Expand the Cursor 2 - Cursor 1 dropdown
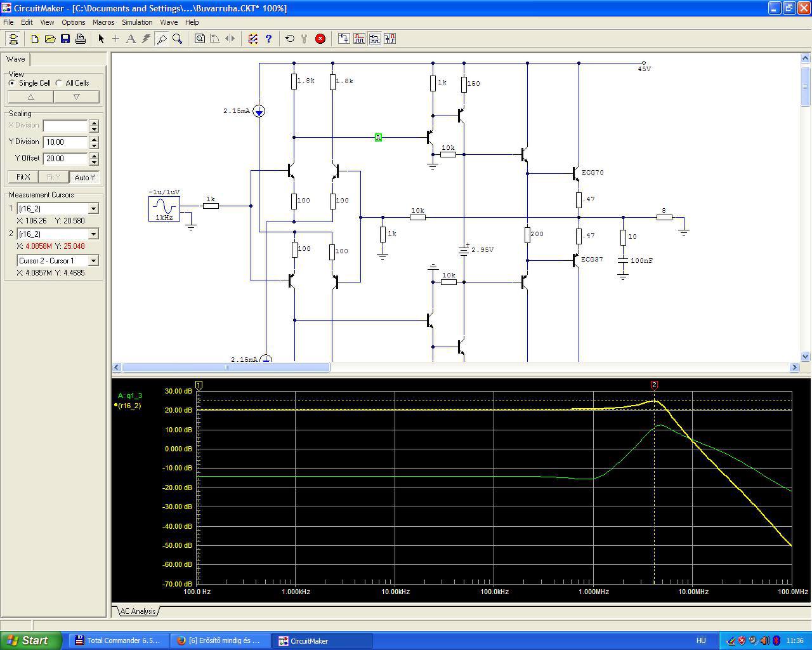812x650 pixels. 93,261
